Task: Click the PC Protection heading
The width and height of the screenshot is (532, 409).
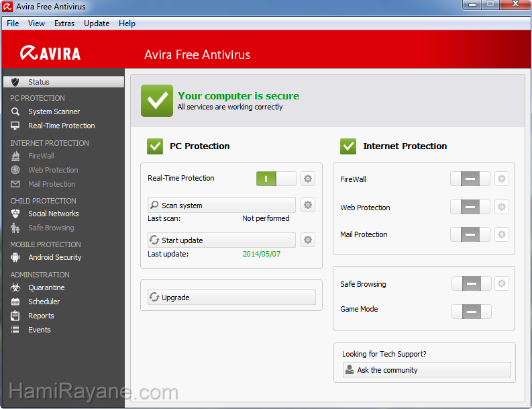Action: point(200,146)
